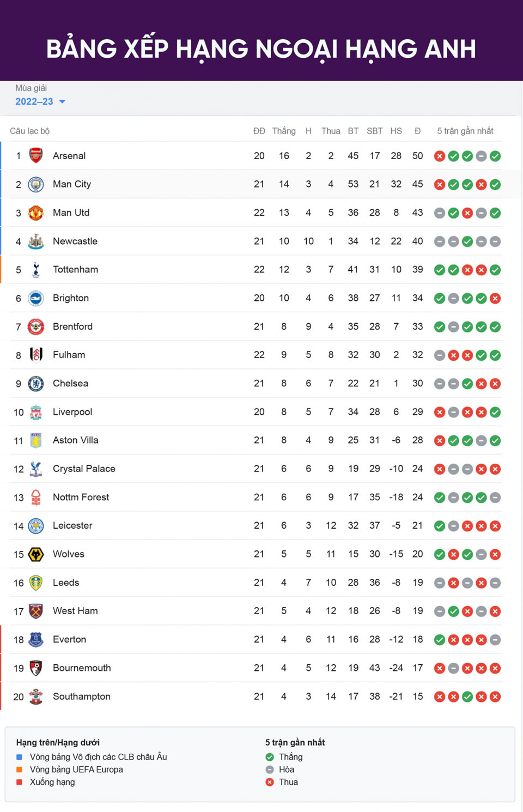Click the green Thắng legend checkmark icon
This screenshot has width=523, height=812.
point(270,757)
